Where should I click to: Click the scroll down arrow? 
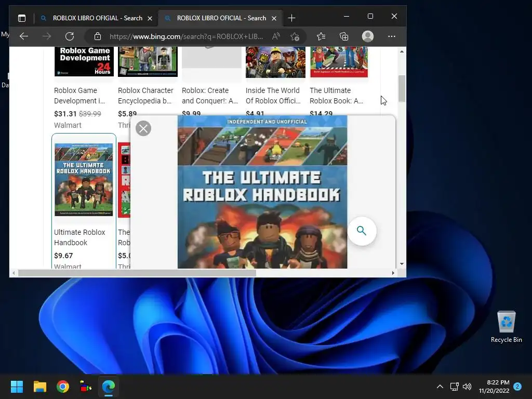402,263
